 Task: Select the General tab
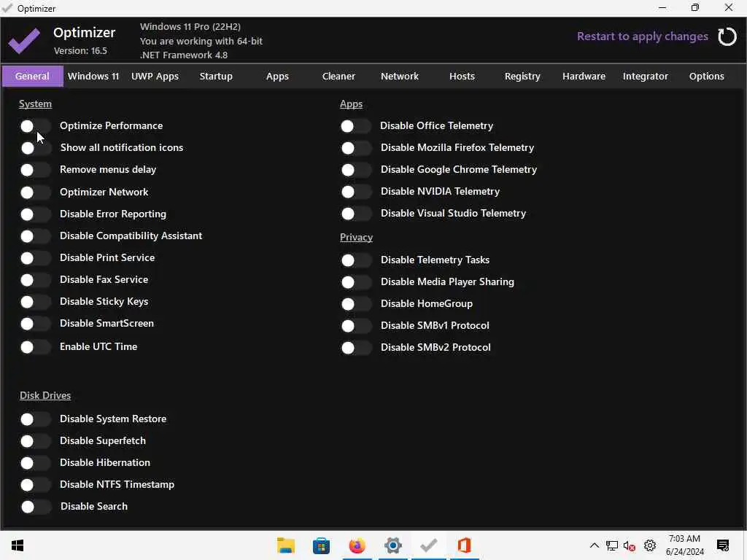(x=32, y=76)
